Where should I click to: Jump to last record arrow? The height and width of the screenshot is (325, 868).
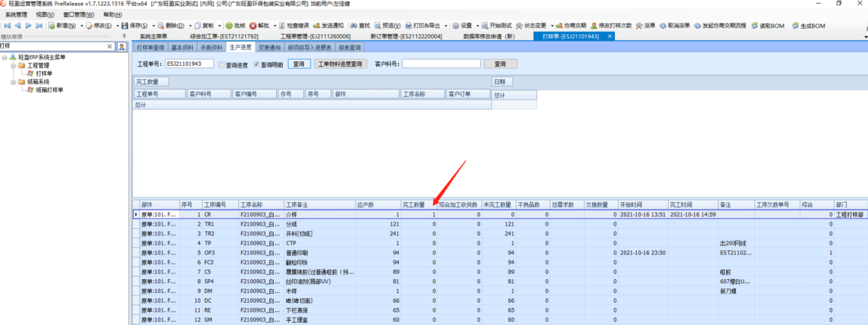pyautogui.click(x=39, y=26)
